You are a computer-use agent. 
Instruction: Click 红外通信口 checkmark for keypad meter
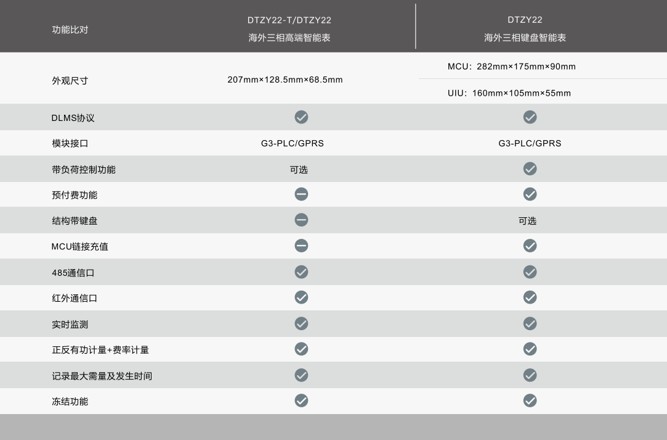tap(530, 297)
